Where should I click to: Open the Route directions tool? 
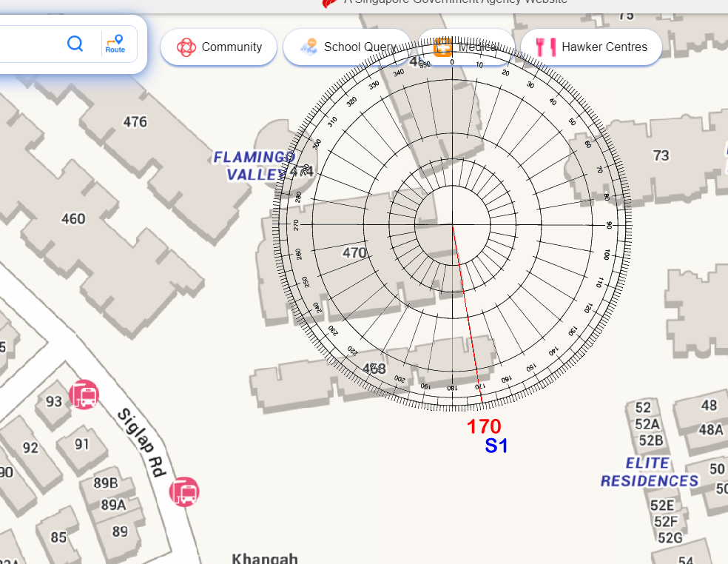coord(115,44)
